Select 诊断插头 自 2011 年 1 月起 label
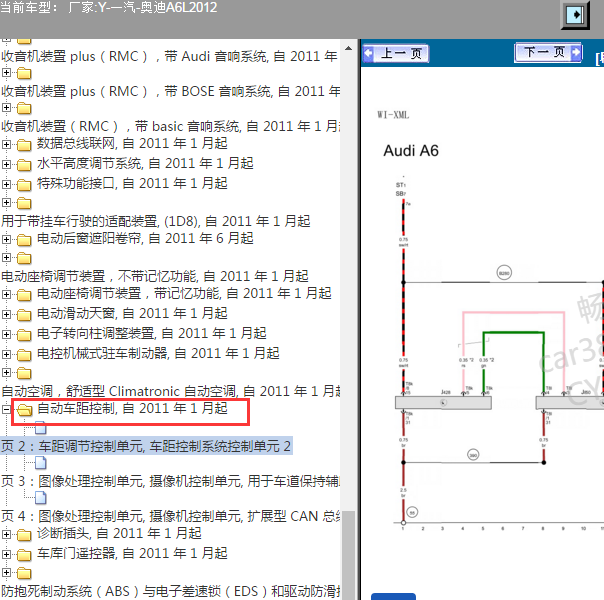This screenshot has width=604, height=600. [x=119, y=533]
